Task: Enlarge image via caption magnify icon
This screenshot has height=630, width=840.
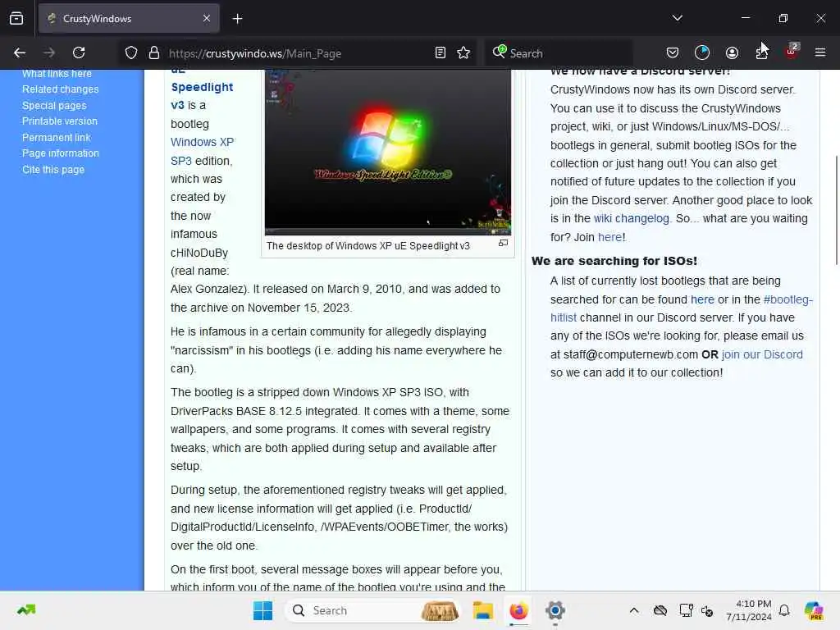Action: point(503,243)
